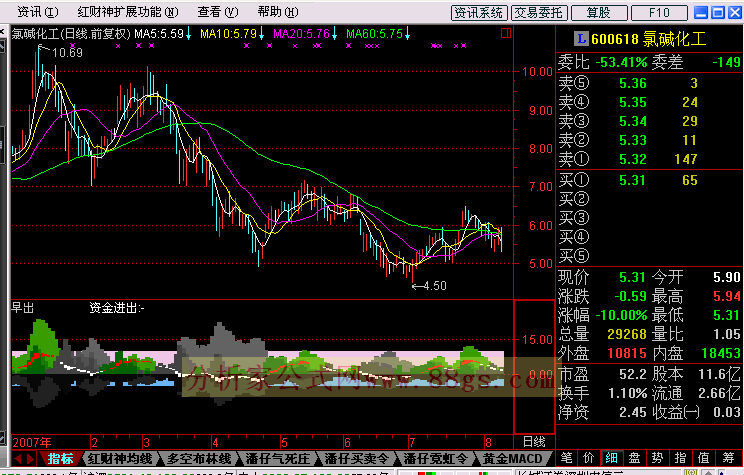Switch to the 黄金MACD tab
Viewport: 744px width, 475px height.
pos(512,459)
